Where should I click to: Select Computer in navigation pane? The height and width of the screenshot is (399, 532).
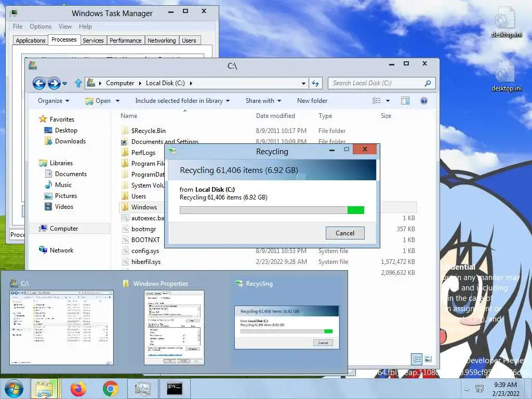[70, 229]
